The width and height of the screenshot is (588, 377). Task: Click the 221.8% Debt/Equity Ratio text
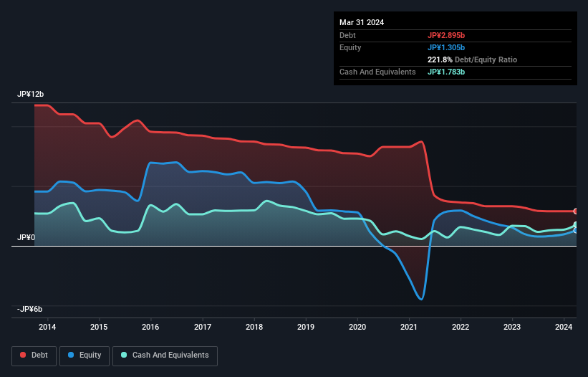472,59
